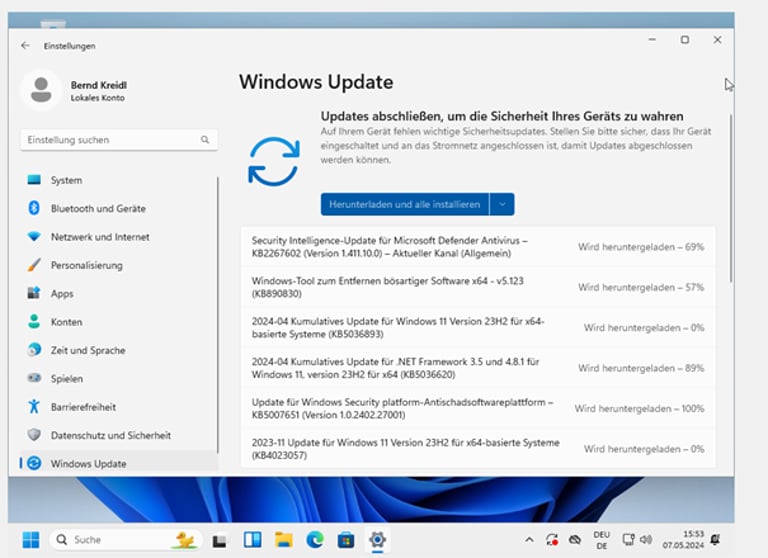Open the Bernd Kreidl account name
768x558 pixels.
click(98, 85)
